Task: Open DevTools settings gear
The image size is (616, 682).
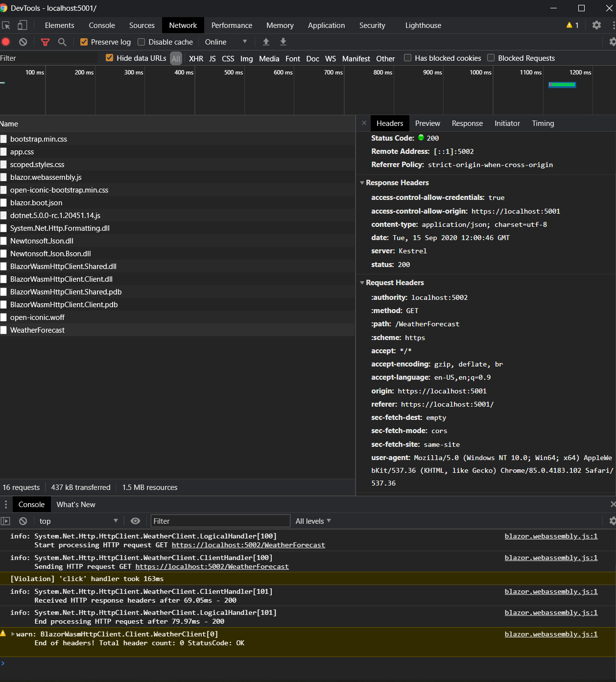Action: pyautogui.click(x=596, y=25)
